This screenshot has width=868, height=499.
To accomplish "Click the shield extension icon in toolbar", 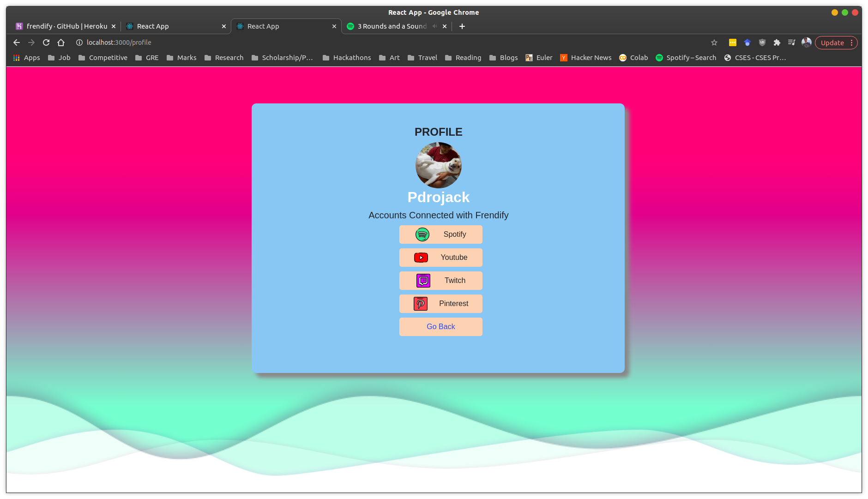I will pos(762,42).
